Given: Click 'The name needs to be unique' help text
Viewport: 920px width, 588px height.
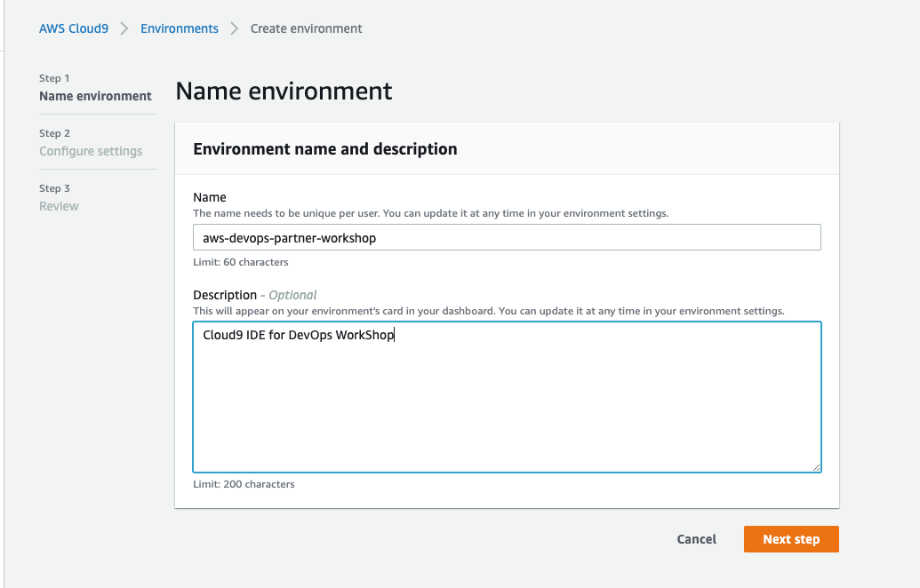Looking at the screenshot, I should pyautogui.click(x=430, y=213).
